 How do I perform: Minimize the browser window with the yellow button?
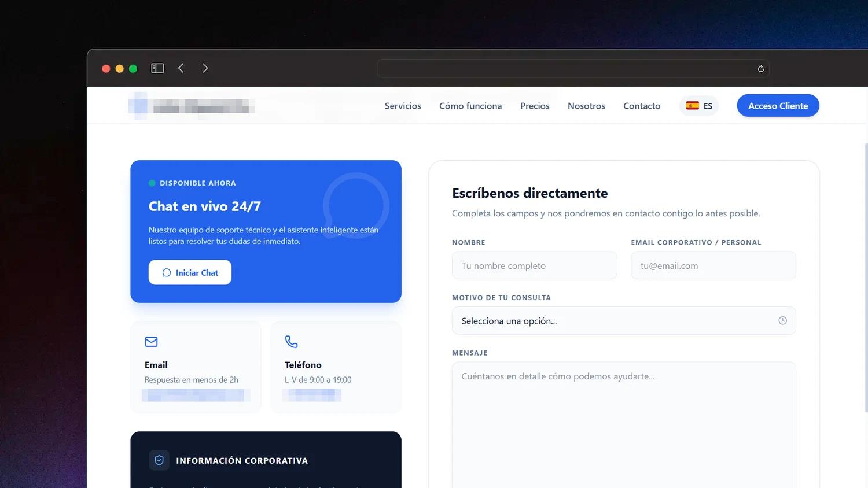point(119,69)
